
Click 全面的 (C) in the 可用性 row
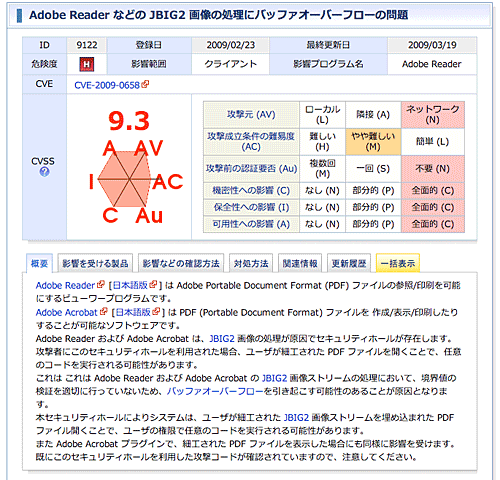point(433,224)
